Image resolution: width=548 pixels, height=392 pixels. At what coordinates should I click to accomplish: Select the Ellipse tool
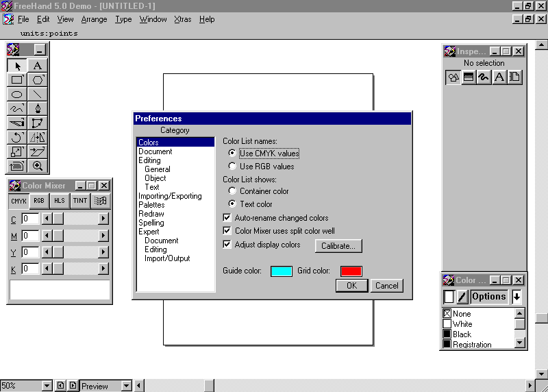tap(16, 95)
